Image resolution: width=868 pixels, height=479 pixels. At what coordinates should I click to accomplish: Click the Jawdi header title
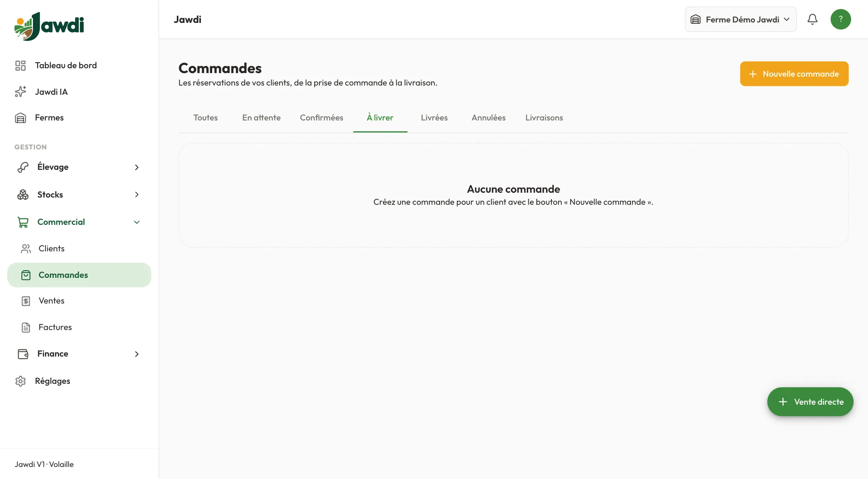click(188, 19)
